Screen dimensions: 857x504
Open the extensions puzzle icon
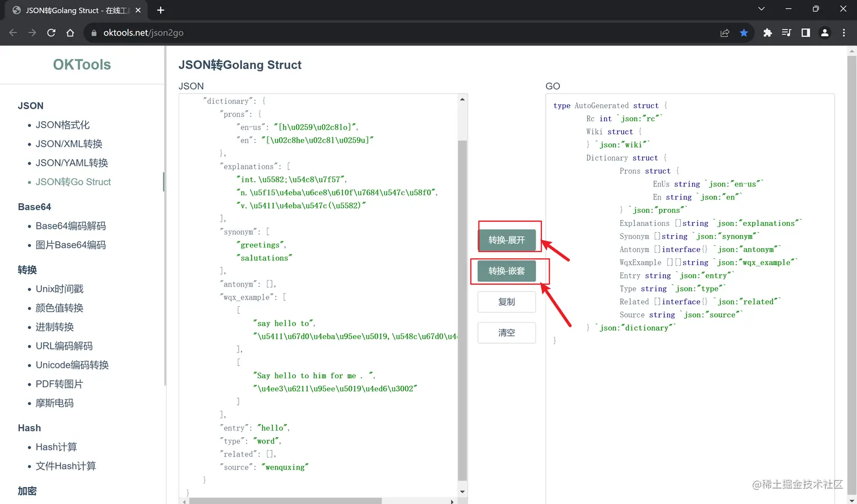coord(767,33)
